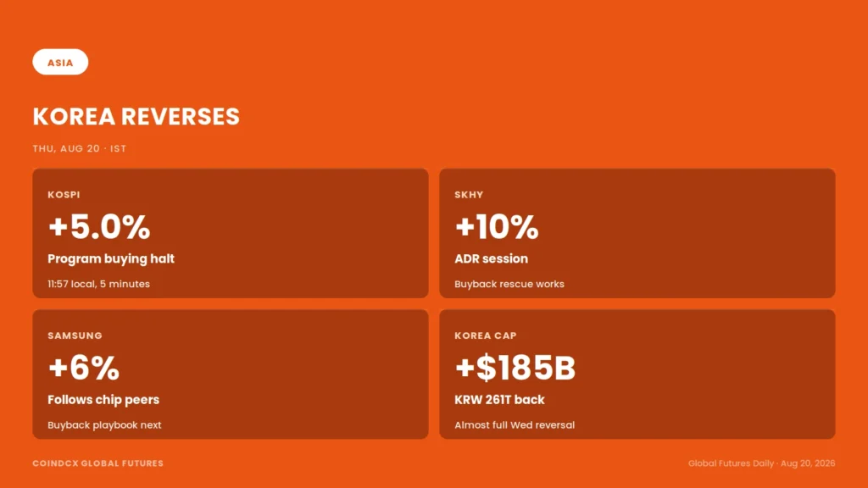Click the THU, AUG 20 · IST dateline

(x=80, y=148)
